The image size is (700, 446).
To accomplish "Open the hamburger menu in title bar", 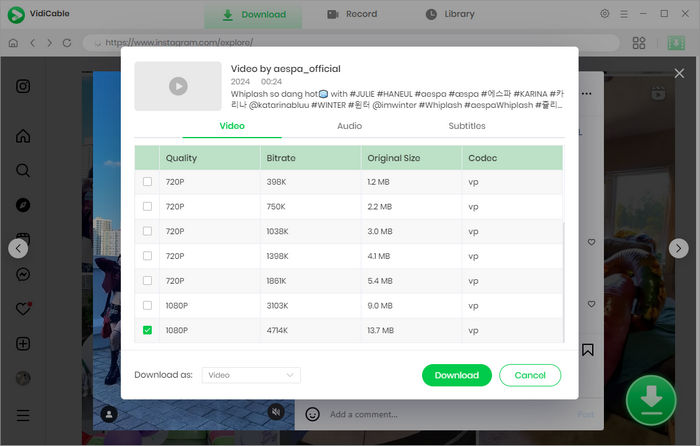I will [624, 14].
